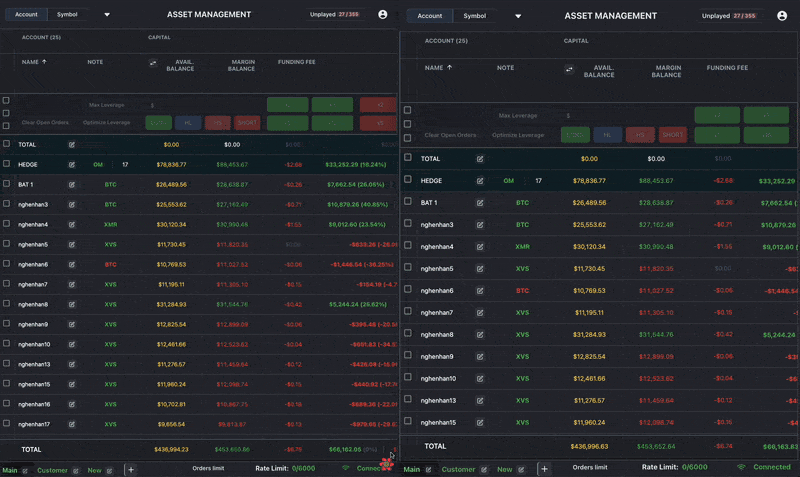800x477 pixels.
Task: Open dropdown arrow next to Symbol in left panel
Action: click(107, 14)
